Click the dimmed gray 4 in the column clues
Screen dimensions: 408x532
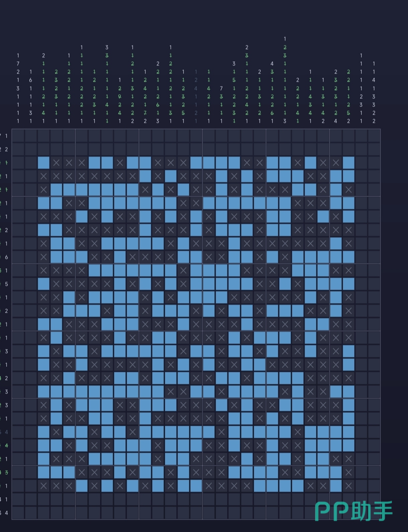pos(196,89)
